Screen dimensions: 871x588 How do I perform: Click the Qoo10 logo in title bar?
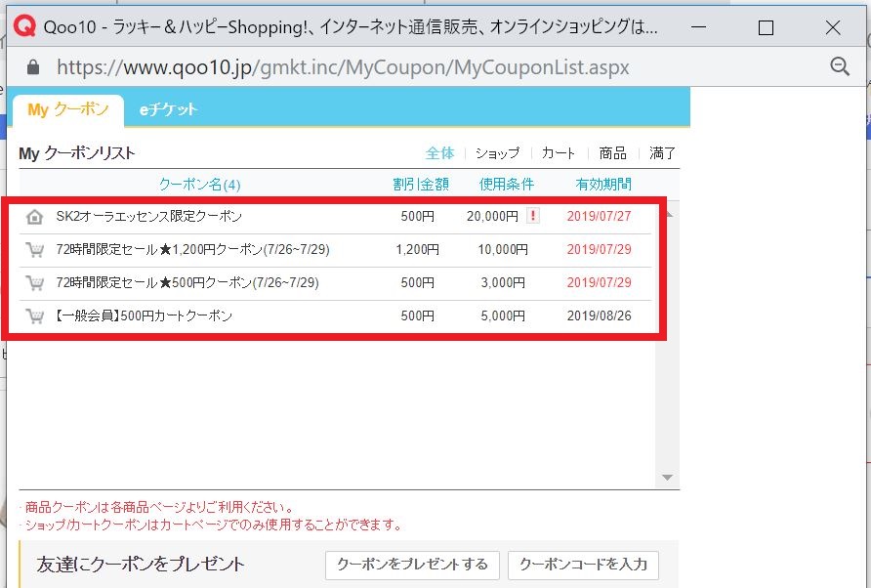pyautogui.click(x=24, y=28)
